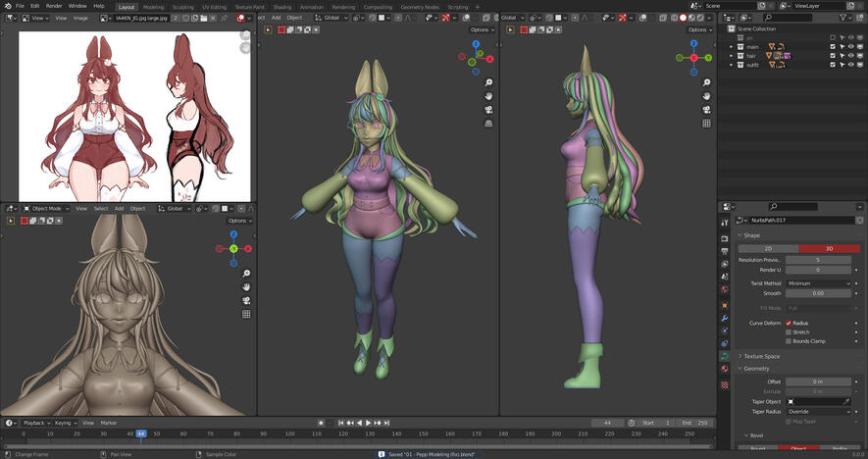Open the Tool properties tab icon

(725, 224)
